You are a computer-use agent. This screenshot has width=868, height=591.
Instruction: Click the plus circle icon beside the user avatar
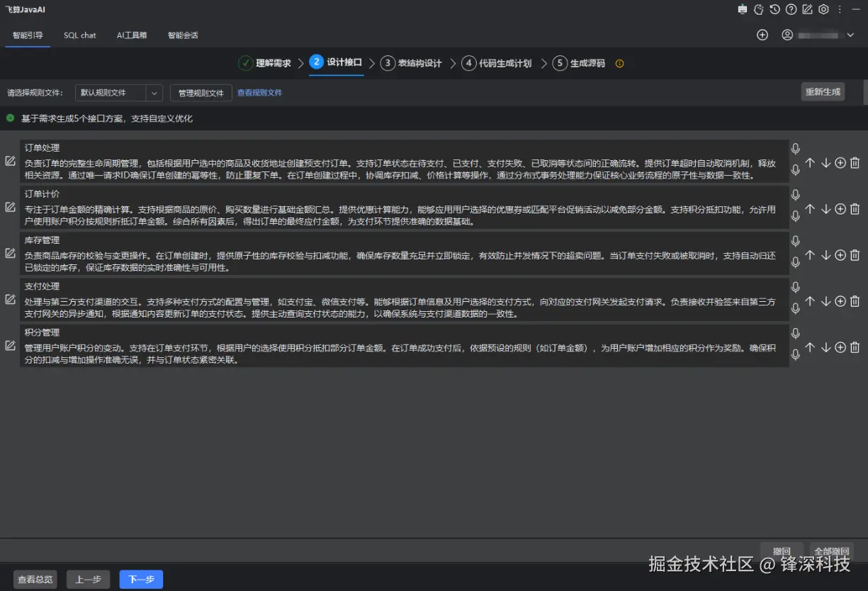tap(762, 35)
